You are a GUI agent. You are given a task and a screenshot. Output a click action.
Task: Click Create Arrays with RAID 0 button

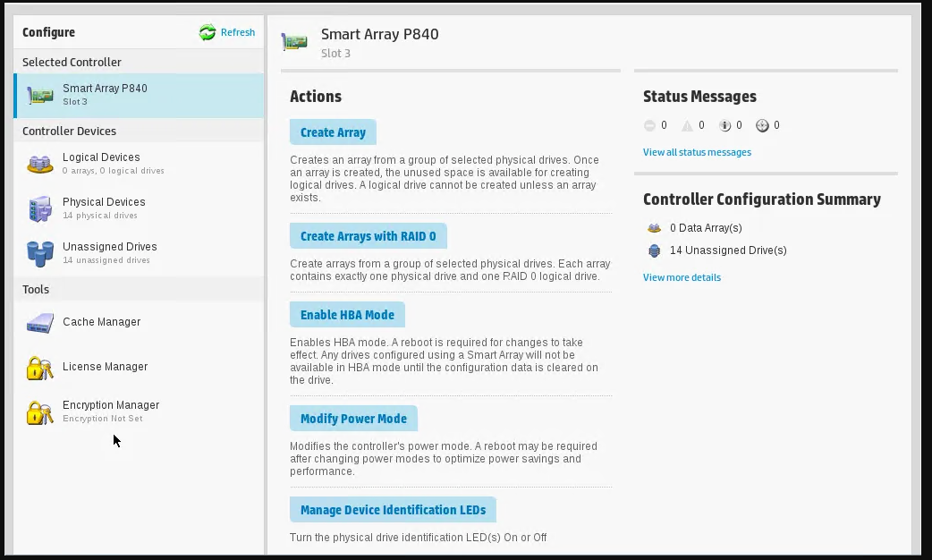coord(368,236)
